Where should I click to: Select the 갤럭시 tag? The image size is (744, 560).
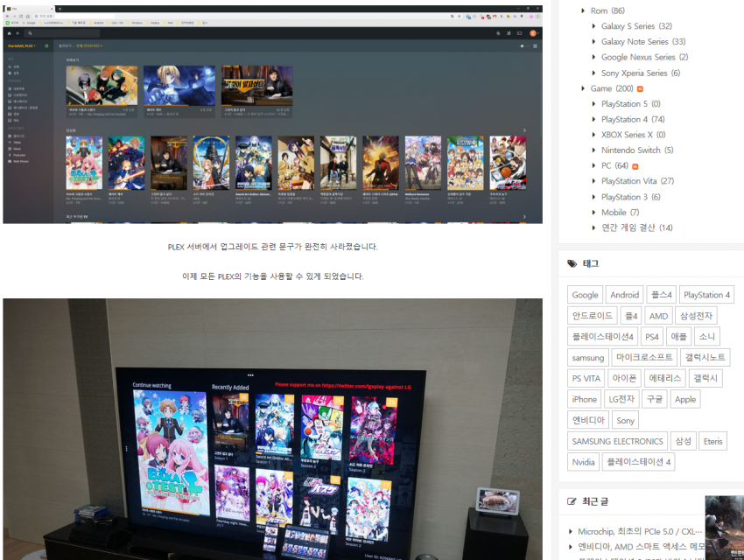(x=705, y=378)
